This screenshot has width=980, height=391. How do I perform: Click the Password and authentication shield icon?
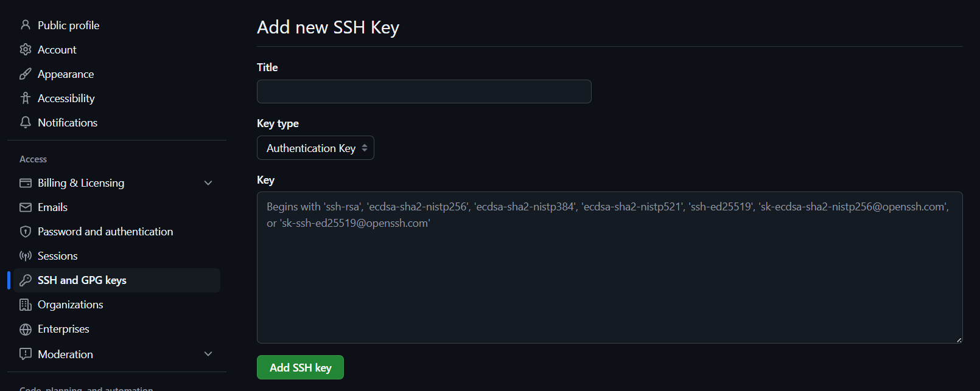point(26,232)
